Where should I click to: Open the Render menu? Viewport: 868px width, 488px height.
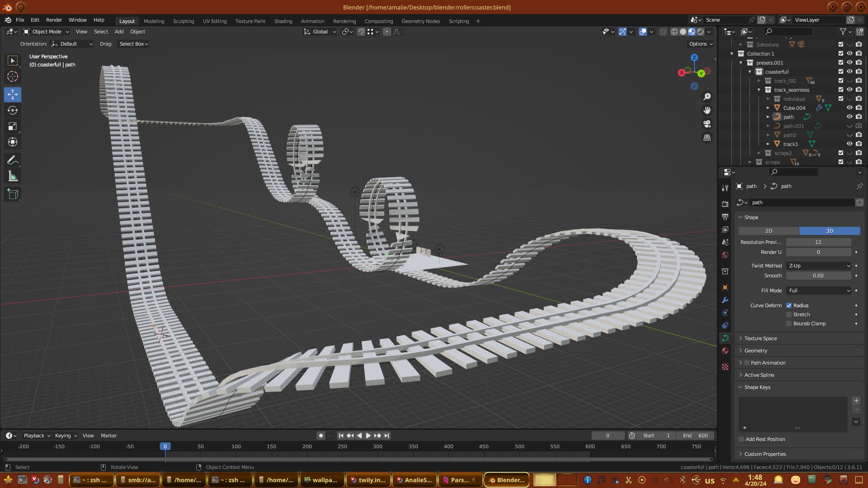pyautogui.click(x=54, y=20)
